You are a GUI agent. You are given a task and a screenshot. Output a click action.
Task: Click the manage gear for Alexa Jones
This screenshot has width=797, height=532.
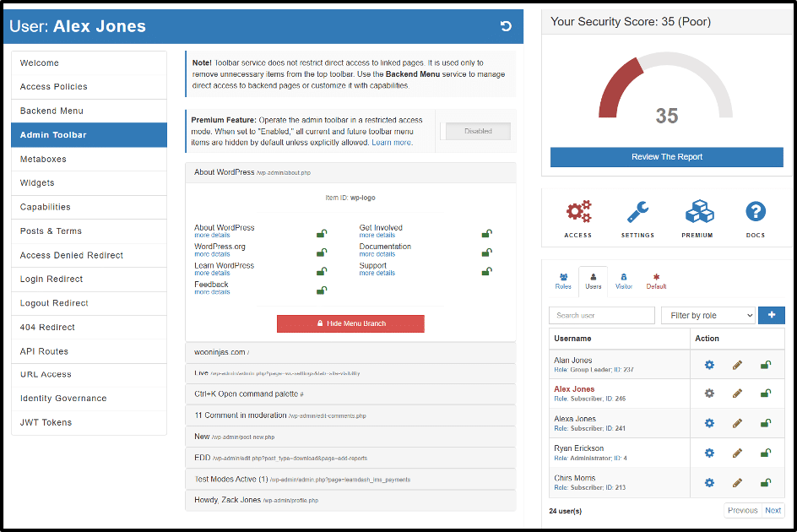click(709, 423)
